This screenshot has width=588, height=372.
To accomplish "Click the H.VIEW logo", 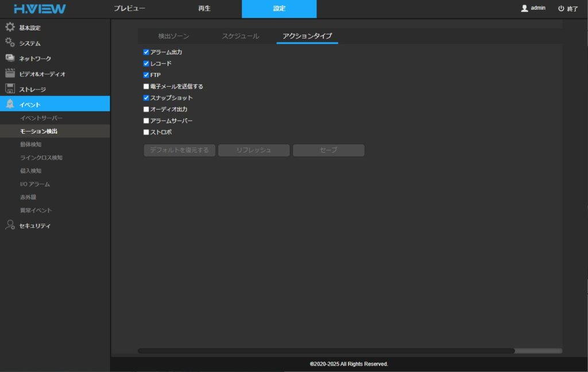I will [40, 9].
